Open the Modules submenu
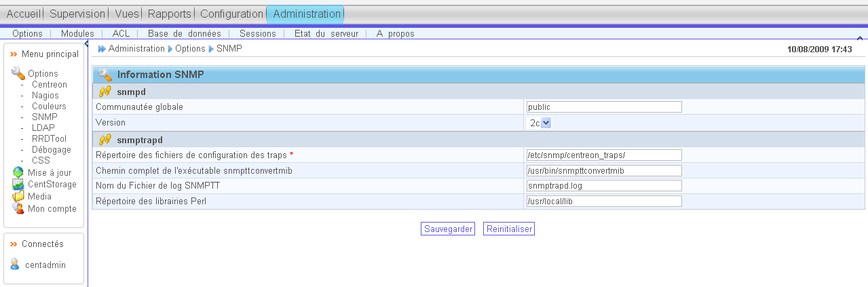This screenshot has height=287, width=868. pos(77,33)
